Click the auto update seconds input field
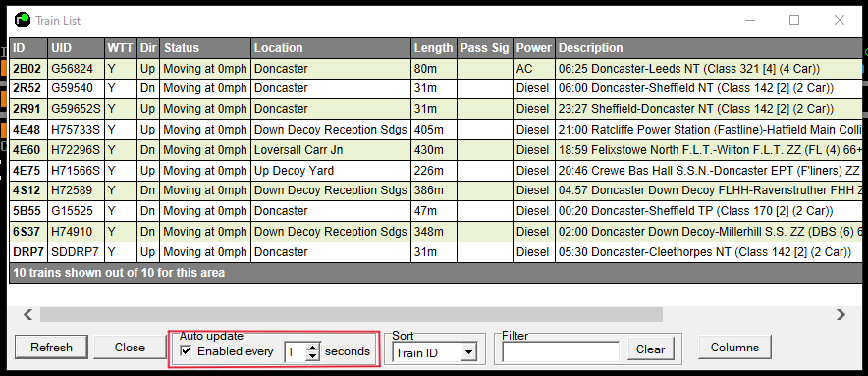Screen dimensions: 868x376 pyautogui.click(x=296, y=351)
